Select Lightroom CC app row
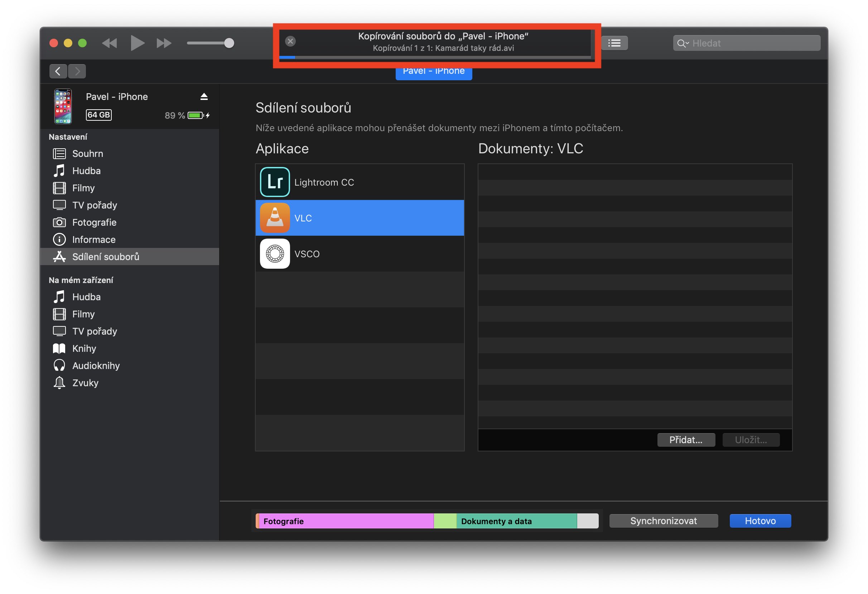Viewport: 868px width, 594px height. point(360,182)
